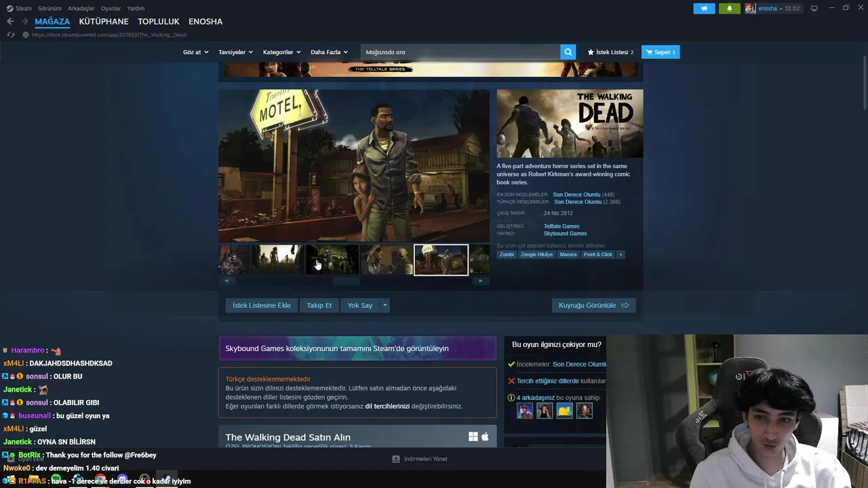Open İstek Listesi with star icon
Image resolution: width=868 pixels, height=488 pixels.
pyautogui.click(x=610, y=52)
